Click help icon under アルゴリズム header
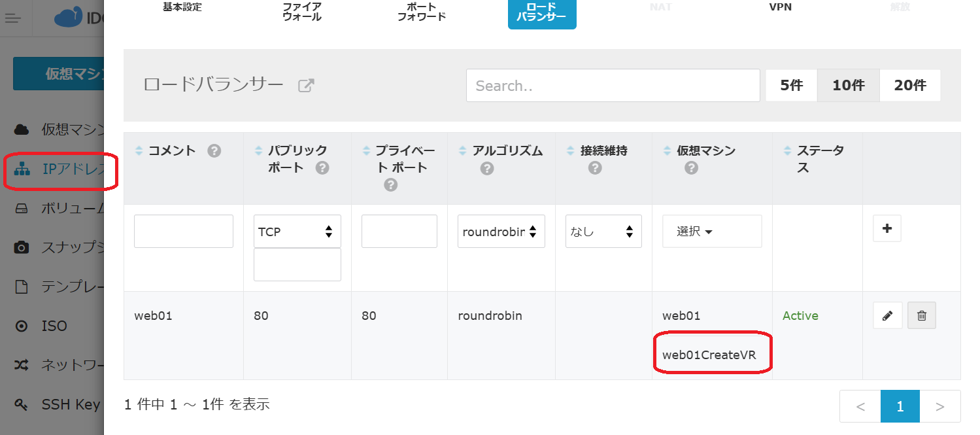 pos(486,169)
